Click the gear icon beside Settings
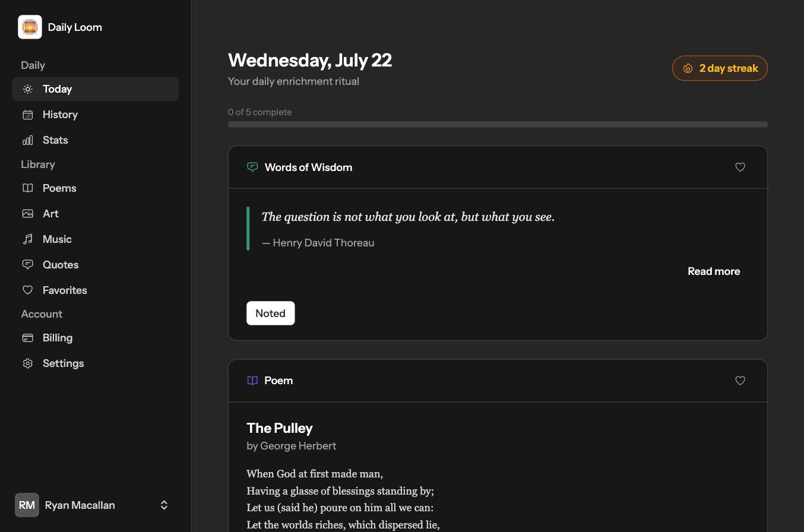 click(x=28, y=363)
